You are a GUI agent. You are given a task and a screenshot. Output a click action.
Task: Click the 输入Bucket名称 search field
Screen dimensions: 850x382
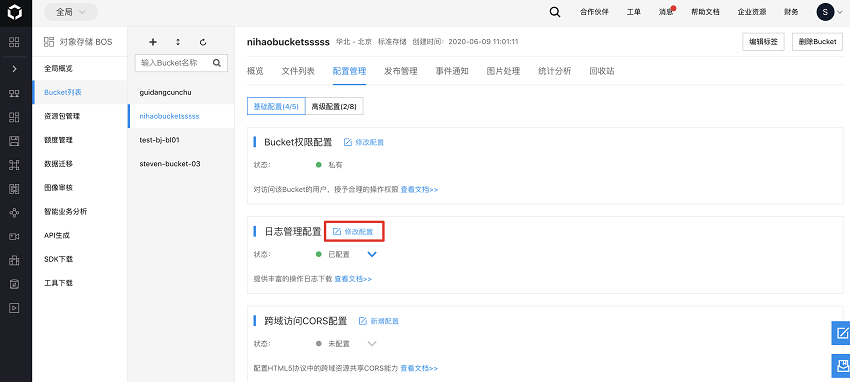click(x=181, y=63)
